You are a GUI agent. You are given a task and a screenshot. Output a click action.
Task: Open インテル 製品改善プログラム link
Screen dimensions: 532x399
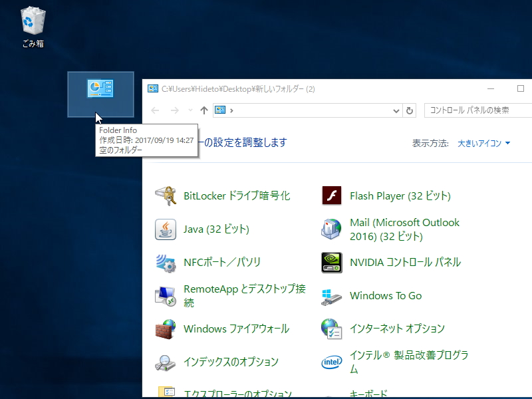(x=409, y=362)
